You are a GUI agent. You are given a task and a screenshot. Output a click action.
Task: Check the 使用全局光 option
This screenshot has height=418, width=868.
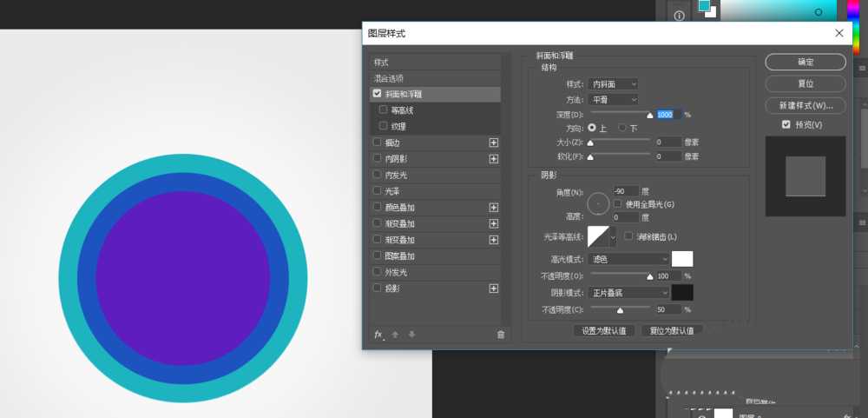[x=617, y=204]
